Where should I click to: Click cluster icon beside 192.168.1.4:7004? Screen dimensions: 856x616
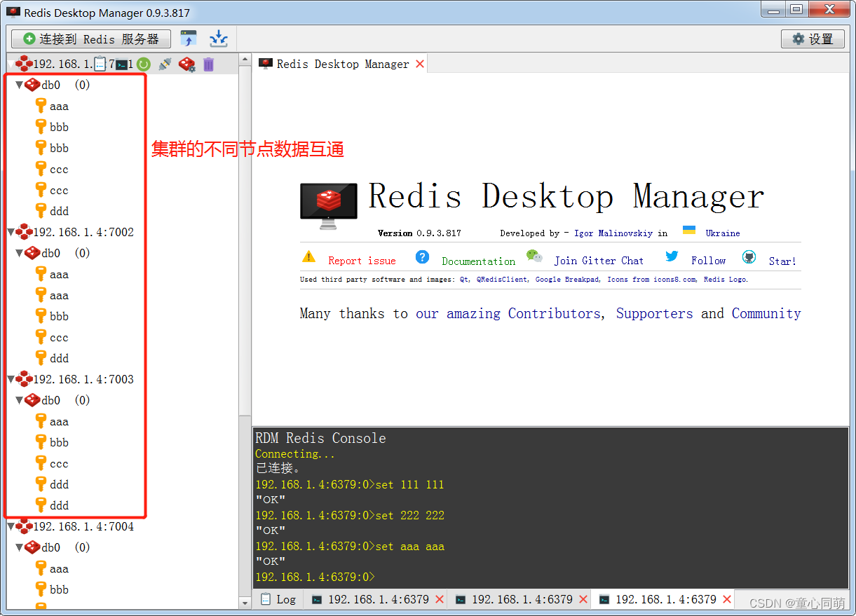25,526
